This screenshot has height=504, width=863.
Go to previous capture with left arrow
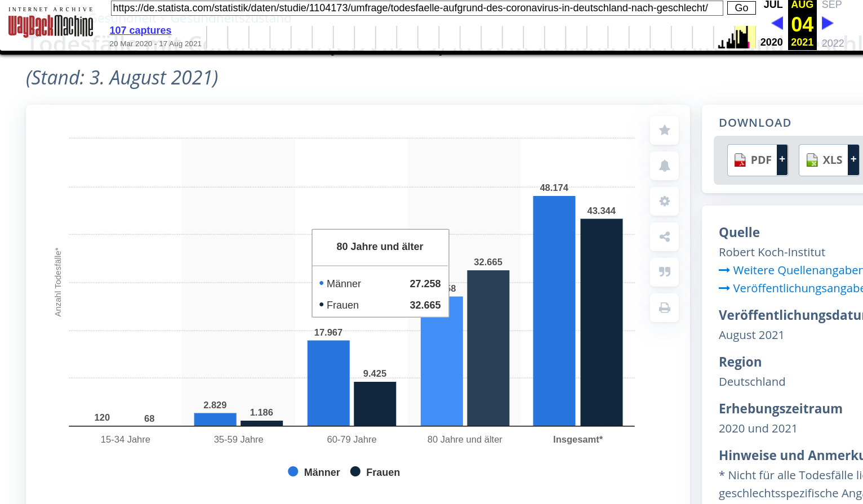(777, 23)
